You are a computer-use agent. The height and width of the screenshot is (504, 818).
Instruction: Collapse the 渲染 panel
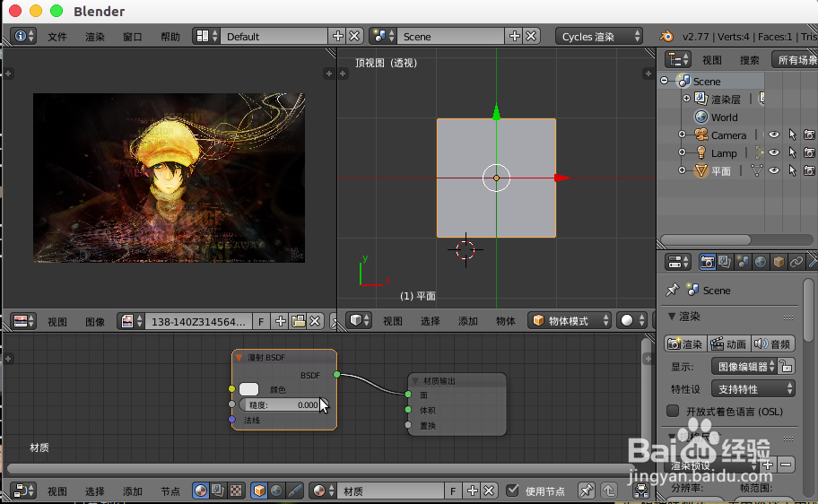pyautogui.click(x=672, y=317)
